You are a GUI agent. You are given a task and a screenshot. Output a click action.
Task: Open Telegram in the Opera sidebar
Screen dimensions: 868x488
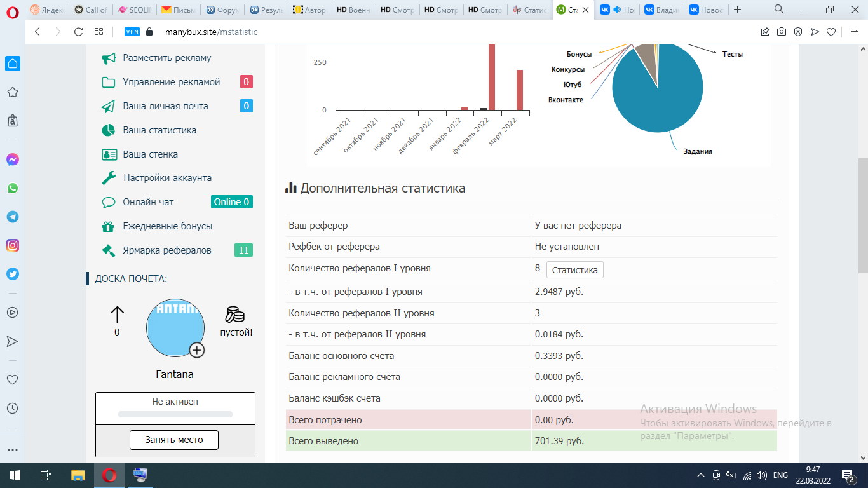pos(13,217)
